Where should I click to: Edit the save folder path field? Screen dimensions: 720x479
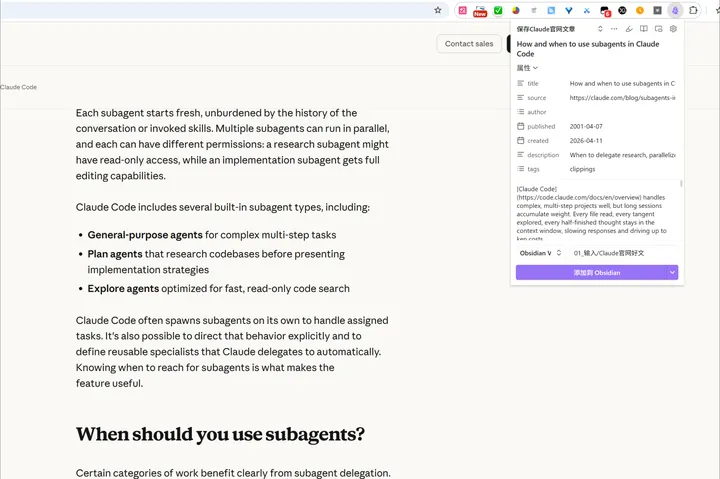pos(624,253)
